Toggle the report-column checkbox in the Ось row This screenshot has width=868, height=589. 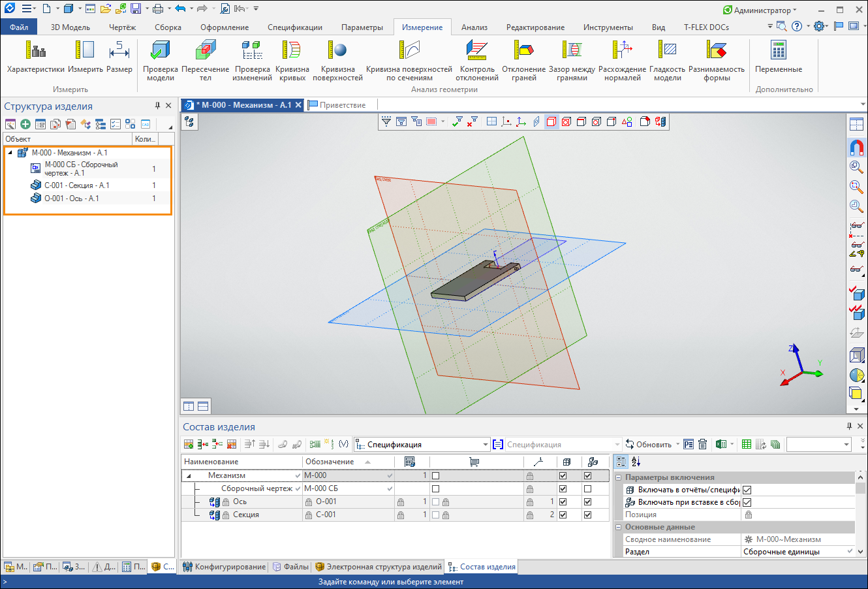click(x=563, y=501)
